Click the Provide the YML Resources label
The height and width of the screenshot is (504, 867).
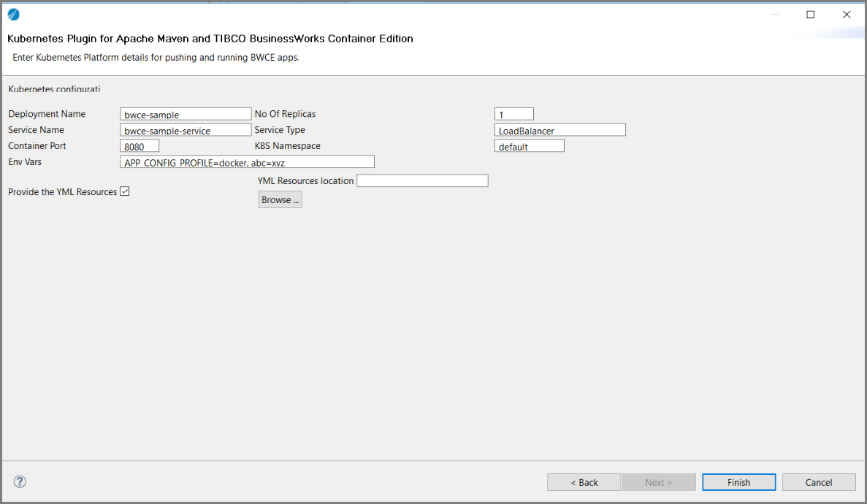(x=63, y=192)
